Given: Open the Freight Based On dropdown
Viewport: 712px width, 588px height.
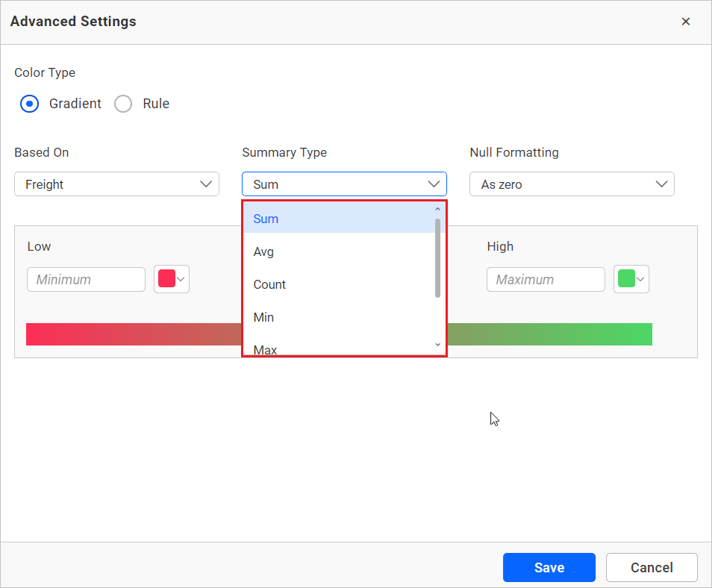Looking at the screenshot, I should (x=116, y=184).
